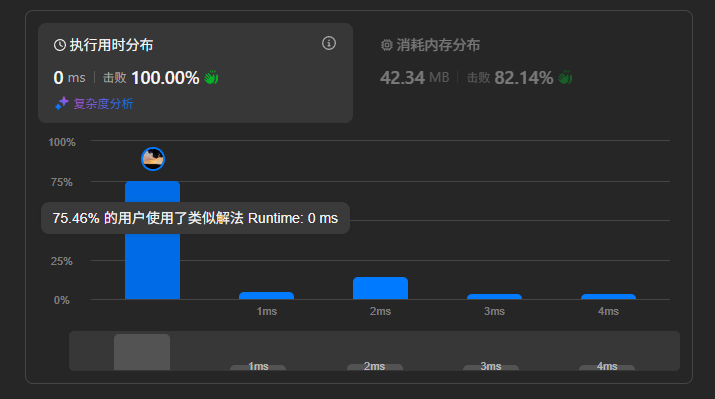The width and height of the screenshot is (715, 399).
Task: Click the 2ms bar in the chart
Action: pos(380,288)
